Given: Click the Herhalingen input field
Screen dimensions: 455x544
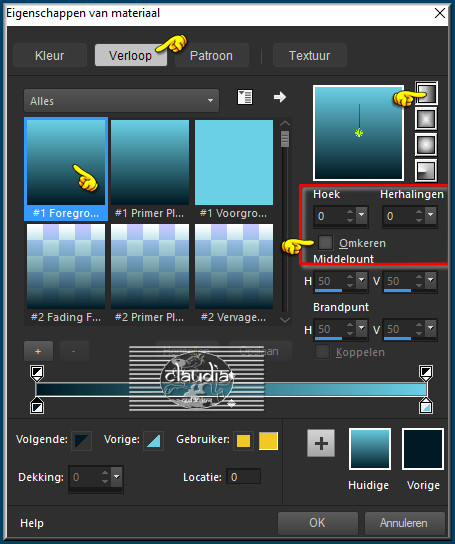Looking at the screenshot, I should tap(399, 216).
